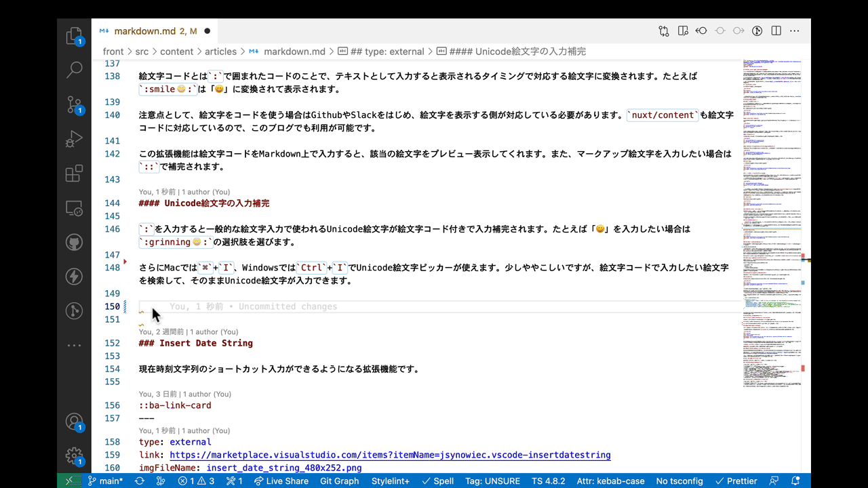
Task: Open notifications via the bell icon
Action: 794,481
